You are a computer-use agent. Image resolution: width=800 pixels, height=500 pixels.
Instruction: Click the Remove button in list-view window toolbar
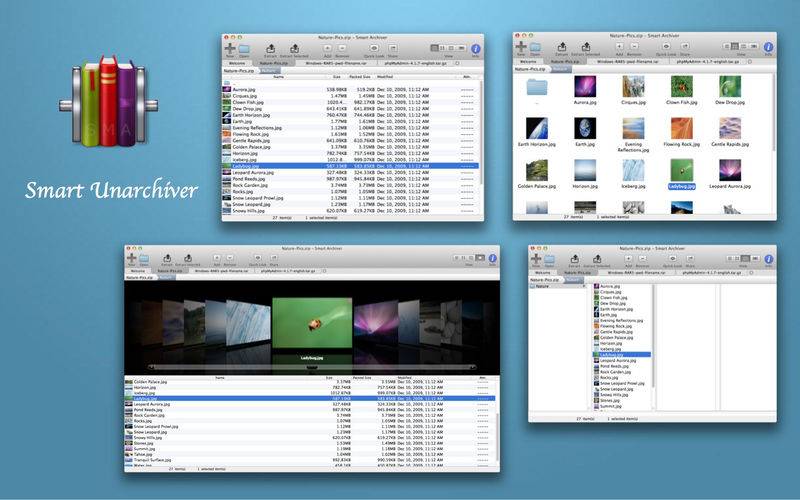point(342,48)
